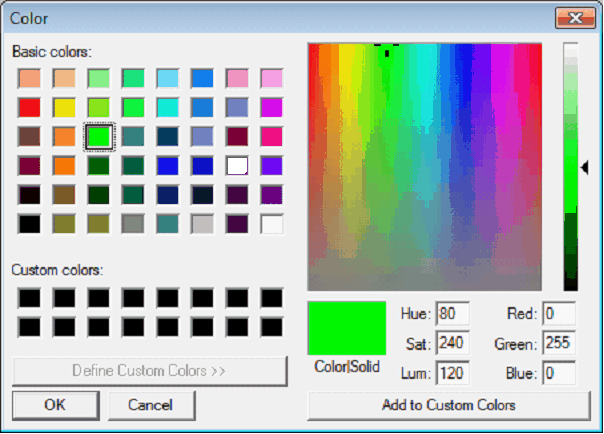Click the Define Custom Colors button

(x=149, y=371)
